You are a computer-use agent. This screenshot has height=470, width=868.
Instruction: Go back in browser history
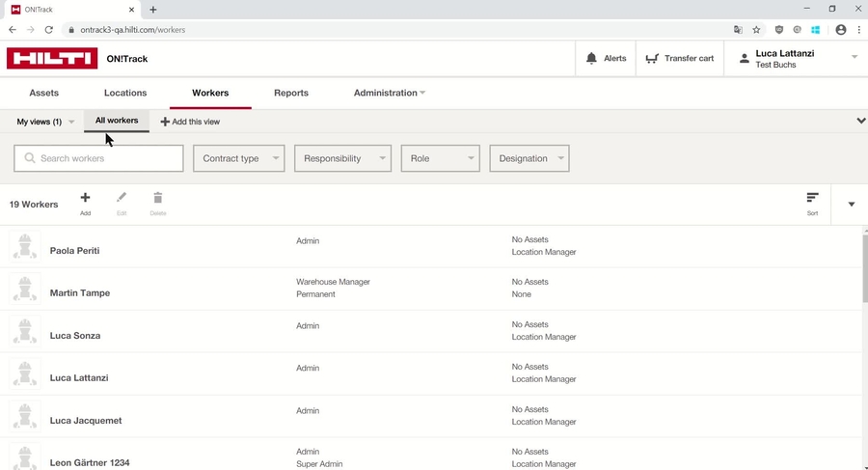[13, 30]
